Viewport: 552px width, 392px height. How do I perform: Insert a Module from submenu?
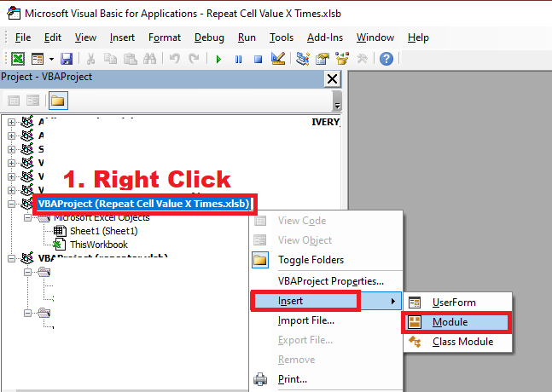coord(457,322)
